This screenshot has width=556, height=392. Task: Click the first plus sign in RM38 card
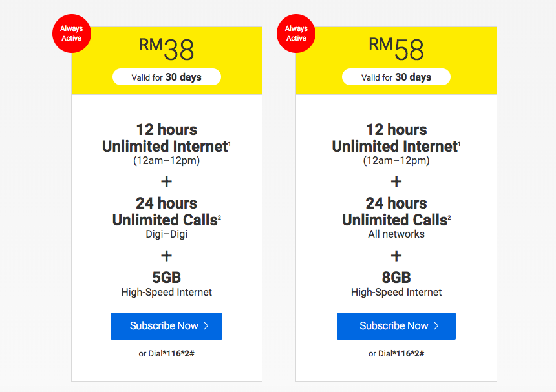click(x=166, y=181)
